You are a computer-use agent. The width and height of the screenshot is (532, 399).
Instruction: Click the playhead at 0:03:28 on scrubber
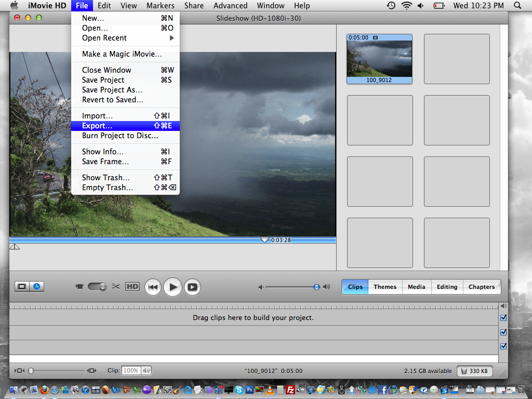(264, 240)
